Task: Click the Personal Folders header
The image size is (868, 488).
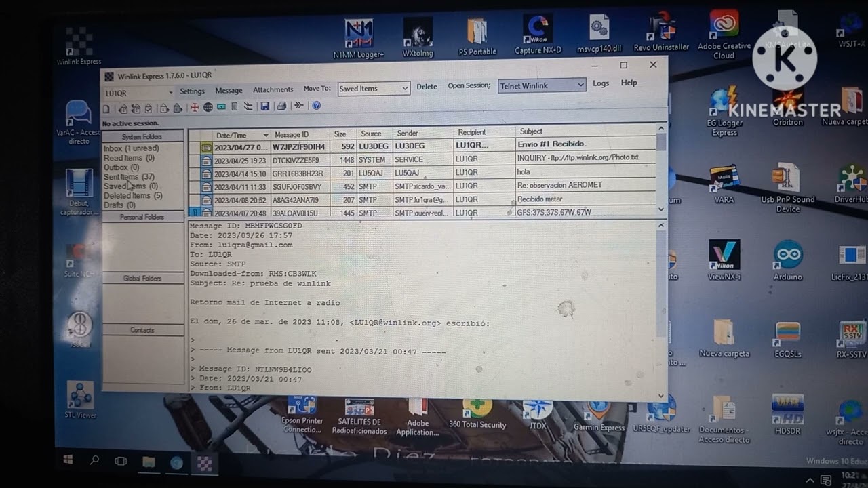Action: pyautogui.click(x=142, y=217)
